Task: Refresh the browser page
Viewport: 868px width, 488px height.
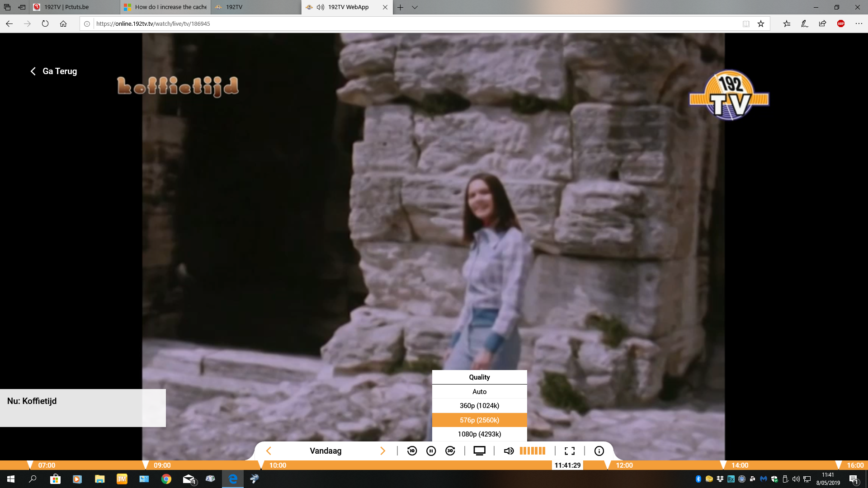Action: (x=45, y=24)
